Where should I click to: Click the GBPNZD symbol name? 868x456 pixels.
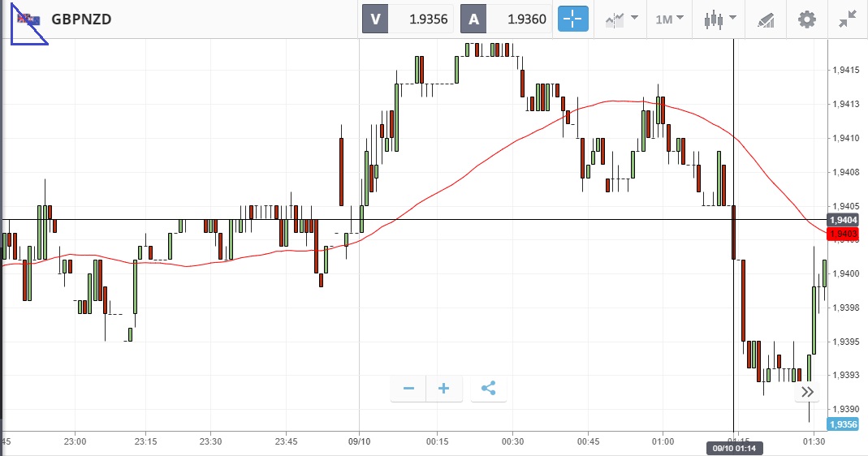tap(81, 19)
